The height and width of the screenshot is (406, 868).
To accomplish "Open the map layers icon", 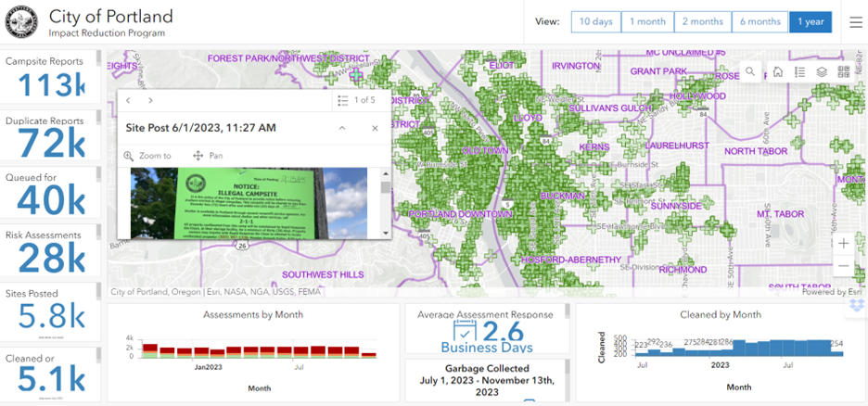I will 822,72.
